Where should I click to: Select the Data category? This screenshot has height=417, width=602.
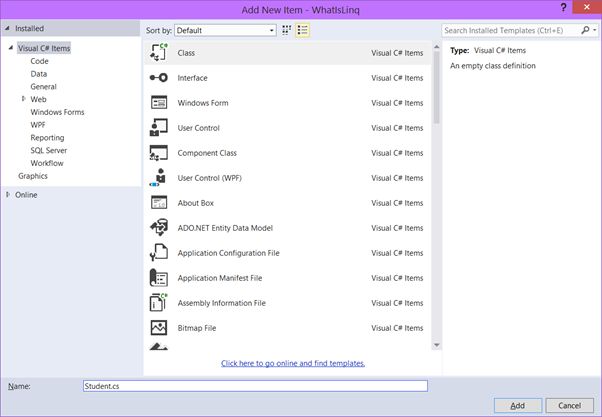(39, 74)
